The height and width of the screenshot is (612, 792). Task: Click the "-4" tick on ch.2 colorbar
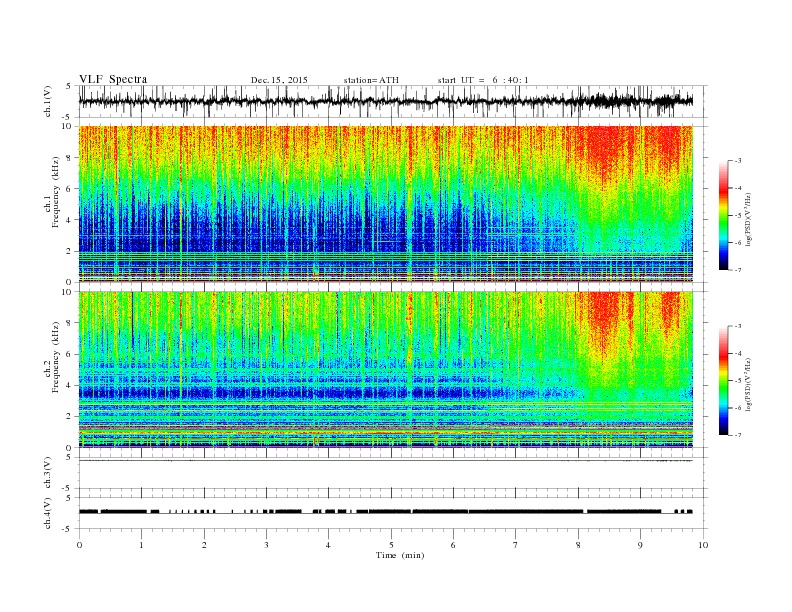(x=737, y=353)
